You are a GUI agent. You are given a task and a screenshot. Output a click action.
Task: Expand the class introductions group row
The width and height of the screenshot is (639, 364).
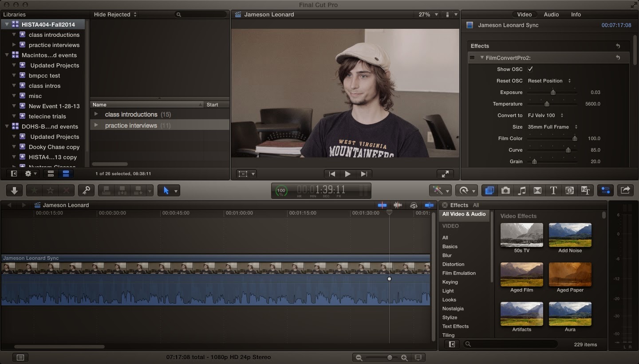(96, 114)
